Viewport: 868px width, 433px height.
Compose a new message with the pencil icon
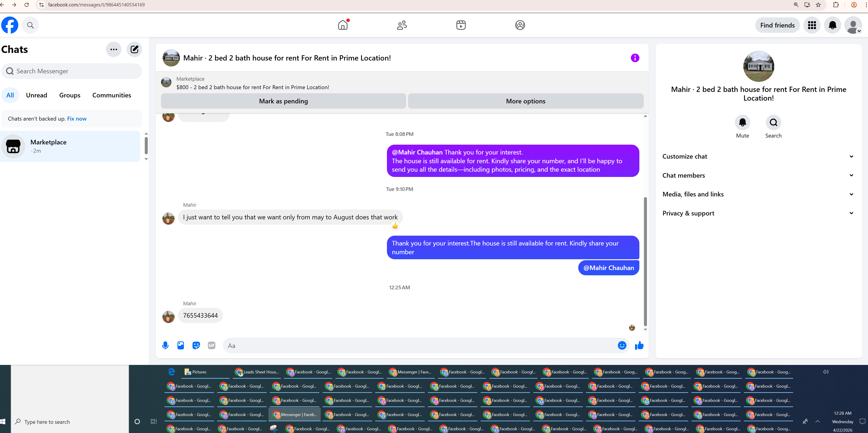(x=134, y=50)
